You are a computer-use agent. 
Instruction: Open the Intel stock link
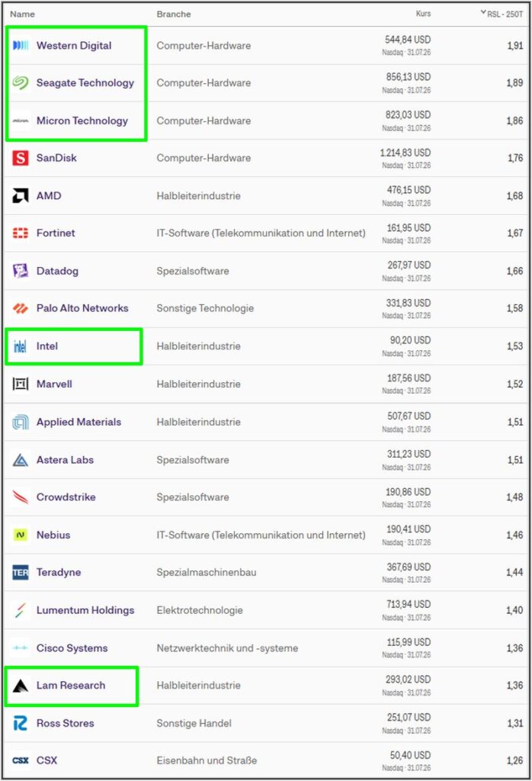point(46,346)
